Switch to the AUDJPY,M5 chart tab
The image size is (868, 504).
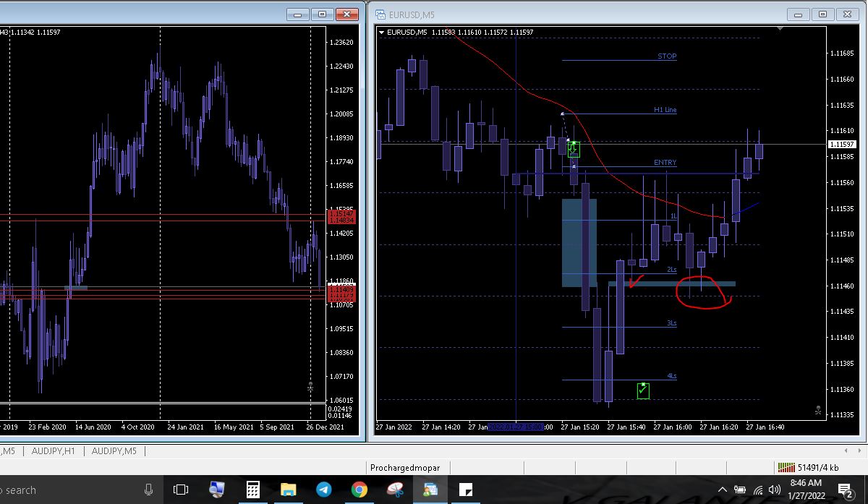114,451
